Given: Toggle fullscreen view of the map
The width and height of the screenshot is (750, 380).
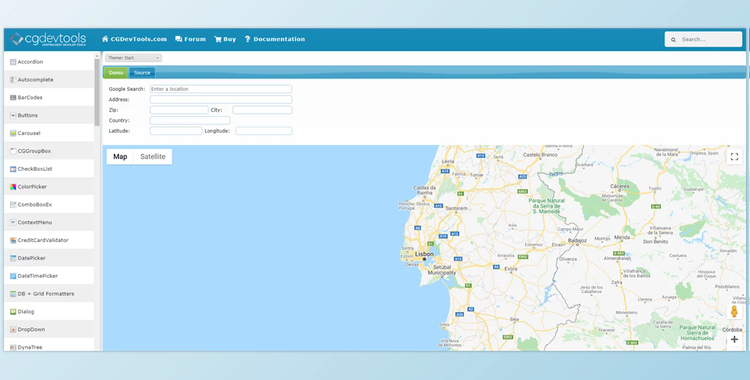Looking at the screenshot, I should pyautogui.click(x=734, y=156).
